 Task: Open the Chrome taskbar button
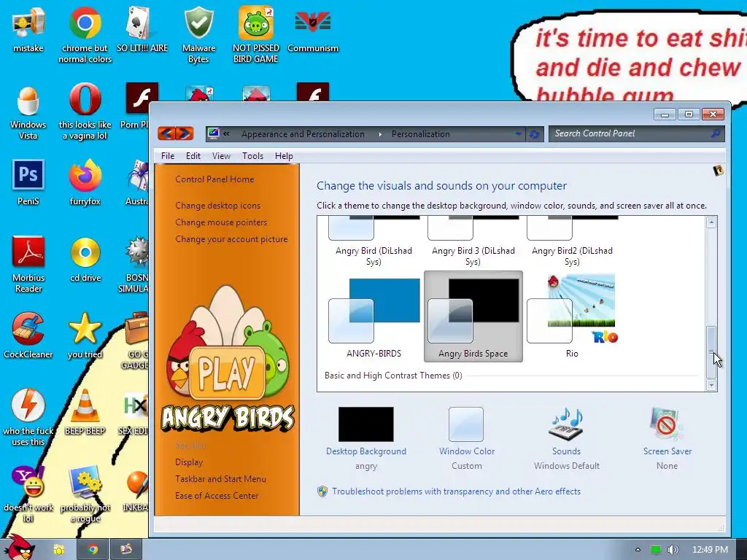pos(93,550)
